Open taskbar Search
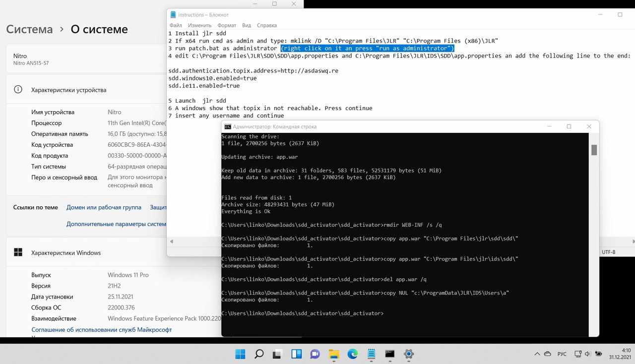This screenshot has height=364, width=635. click(x=259, y=354)
